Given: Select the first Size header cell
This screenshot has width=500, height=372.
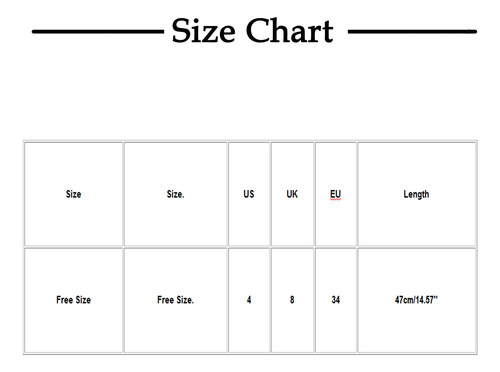Looking at the screenshot, I should pos(74,194).
